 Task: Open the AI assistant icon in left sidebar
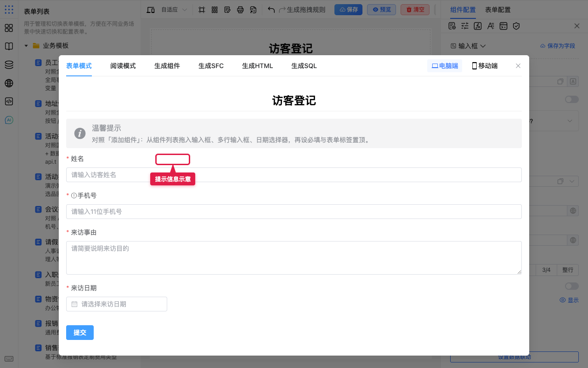(9, 120)
